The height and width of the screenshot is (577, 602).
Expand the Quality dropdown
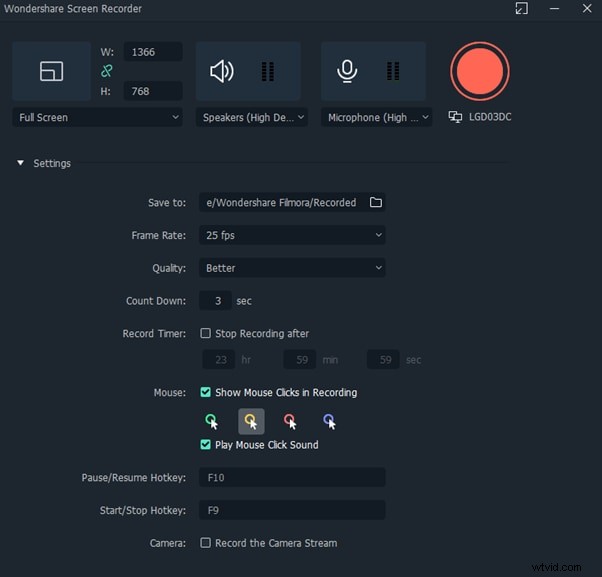click(292, 268)
